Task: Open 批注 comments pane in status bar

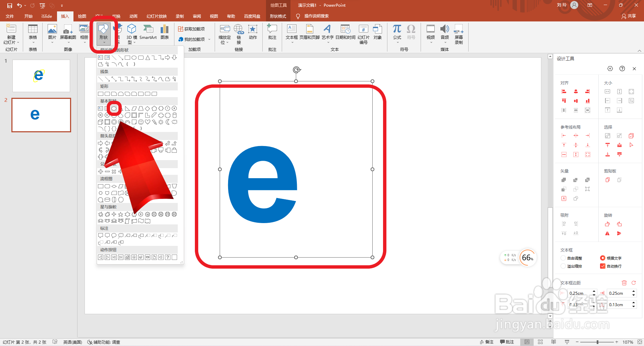Action: tap(507, 342)
